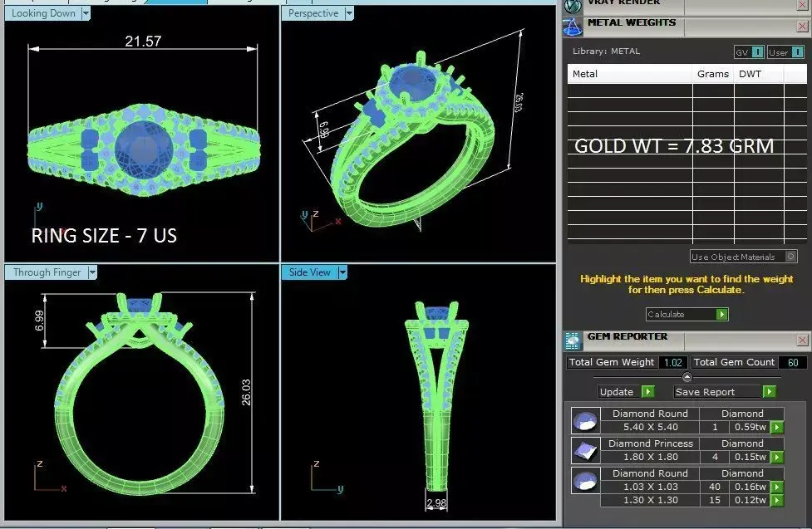Click the Gem Reporter panel icon
Screen dimensions: 812x529
point(573,340)
